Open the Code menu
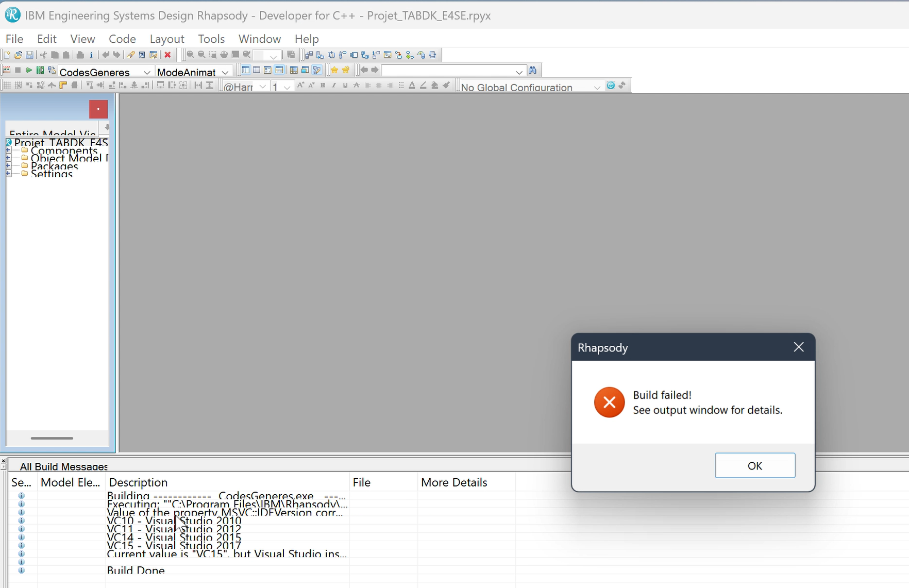 point(122,39)
